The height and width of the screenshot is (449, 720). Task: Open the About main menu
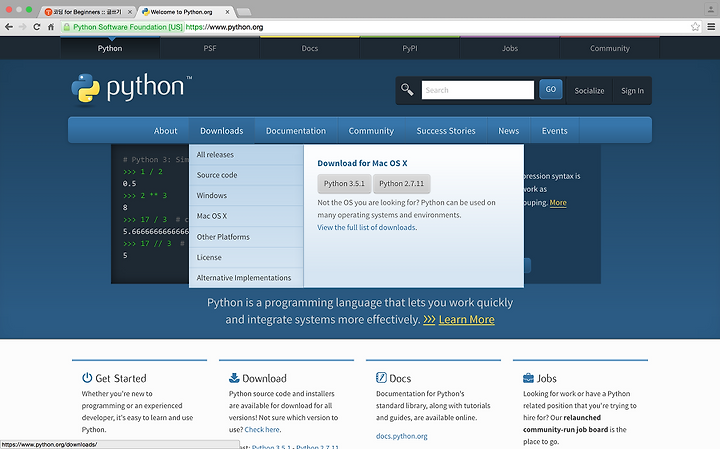click(x=165, y=131)
